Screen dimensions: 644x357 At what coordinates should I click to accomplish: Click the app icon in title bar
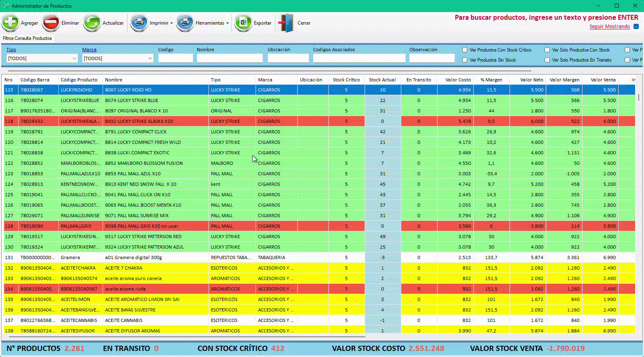click(x=6, y=6)
